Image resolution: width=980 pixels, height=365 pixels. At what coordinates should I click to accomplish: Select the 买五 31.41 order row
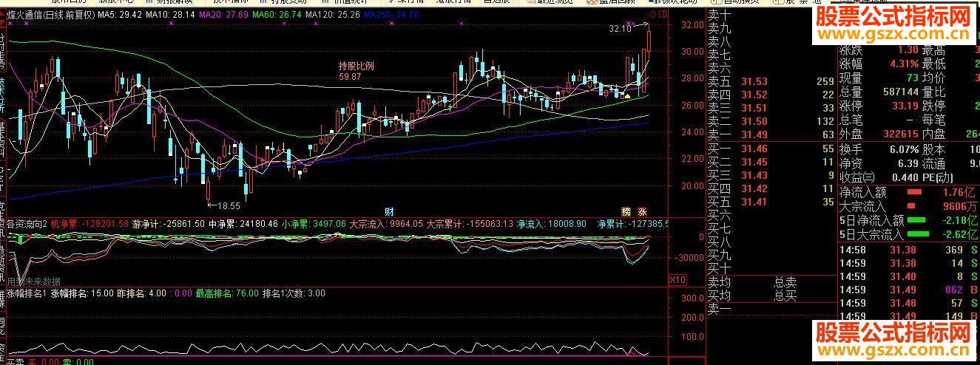[771, 202]
